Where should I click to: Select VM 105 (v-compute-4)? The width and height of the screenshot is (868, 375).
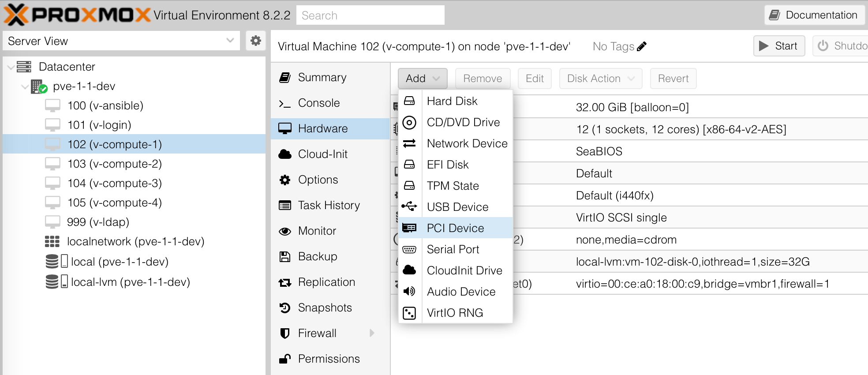point(134,202)
